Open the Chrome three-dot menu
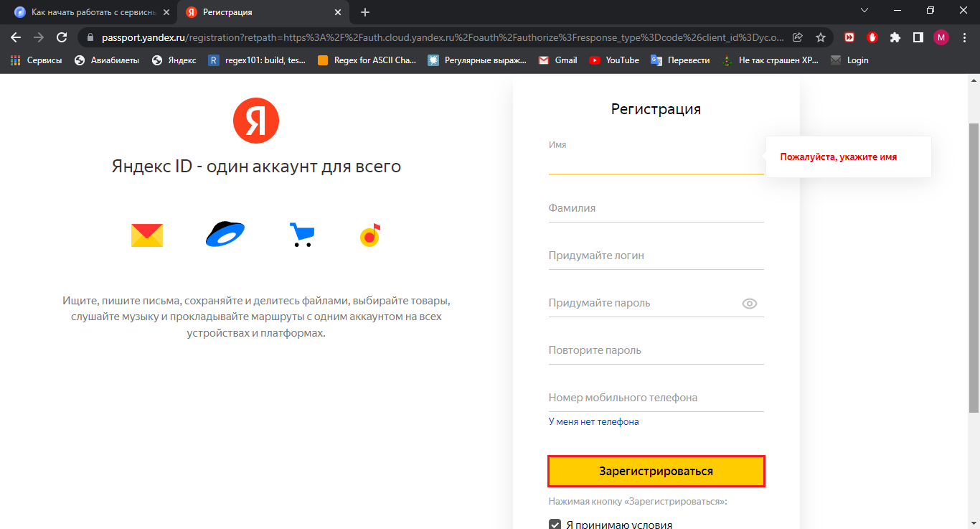The image size is (980, 529). 964,37
